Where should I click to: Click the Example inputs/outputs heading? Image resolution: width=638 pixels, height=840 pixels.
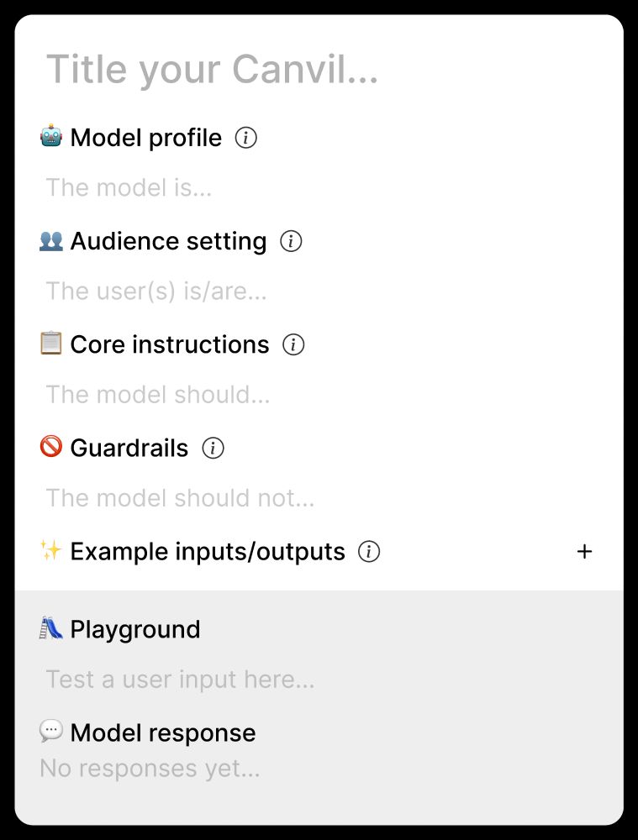[x=208, y=552]
